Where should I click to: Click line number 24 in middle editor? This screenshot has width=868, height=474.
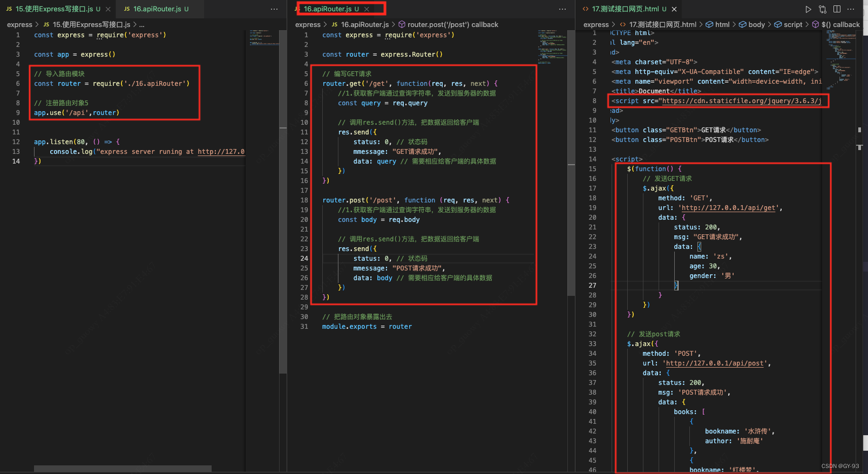(304, 259)
